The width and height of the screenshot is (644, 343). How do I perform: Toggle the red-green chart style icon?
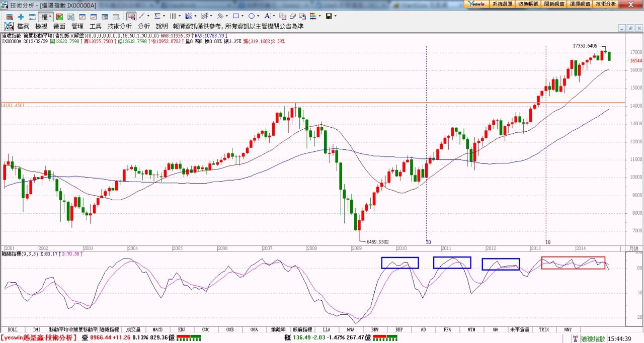(59, 17)
